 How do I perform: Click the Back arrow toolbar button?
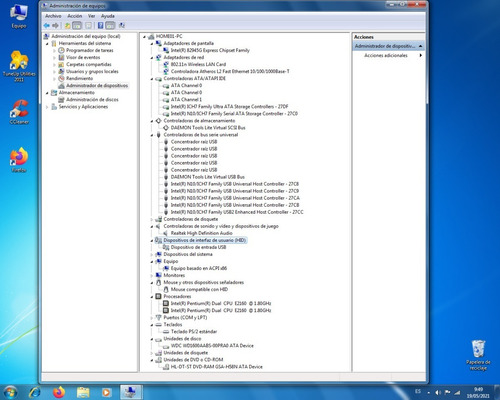coord(47,25)
